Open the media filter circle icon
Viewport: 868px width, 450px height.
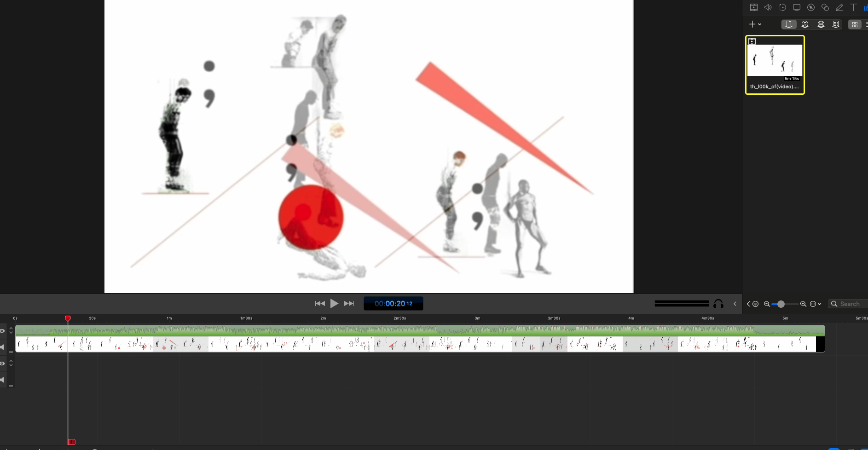[755, 304]
